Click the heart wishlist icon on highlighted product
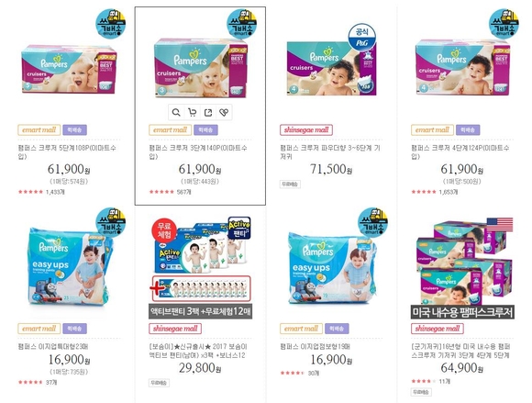532x403 pixels. tap(224, 112)
